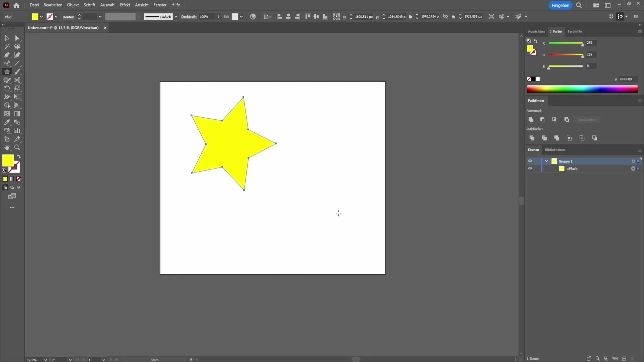
Task: Open search magnifier in title bar
Action: 579,5
